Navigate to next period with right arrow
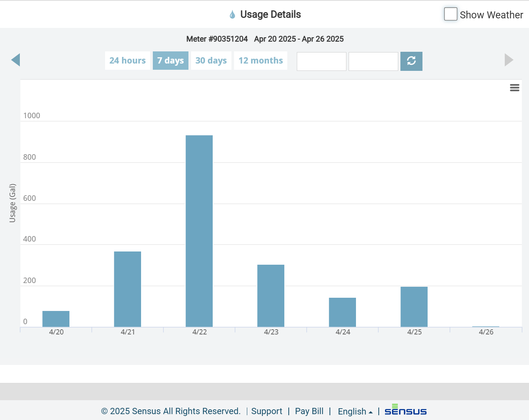The image size is (529, 420). click(509, 59)
